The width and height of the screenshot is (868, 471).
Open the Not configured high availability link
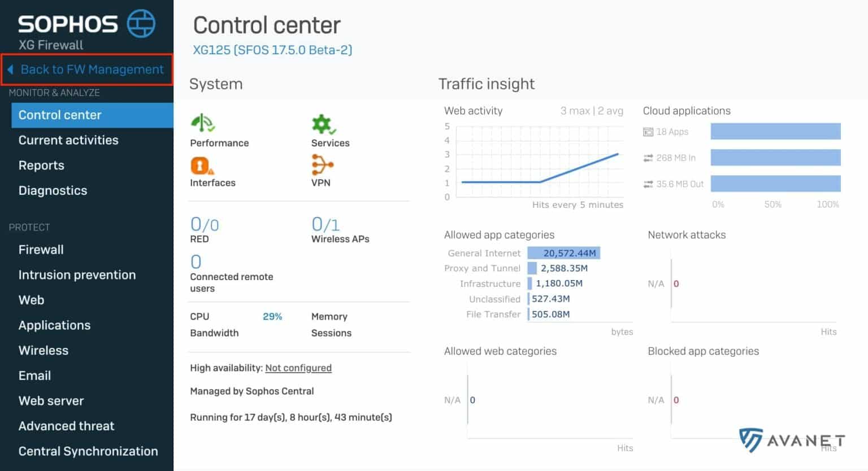coord(298,368)
